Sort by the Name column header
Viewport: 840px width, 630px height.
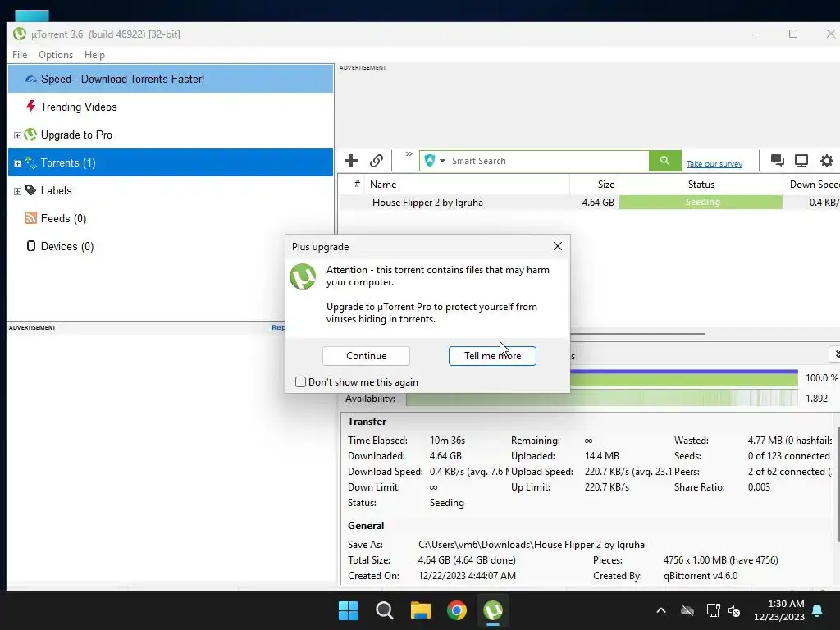coord(467,185)
